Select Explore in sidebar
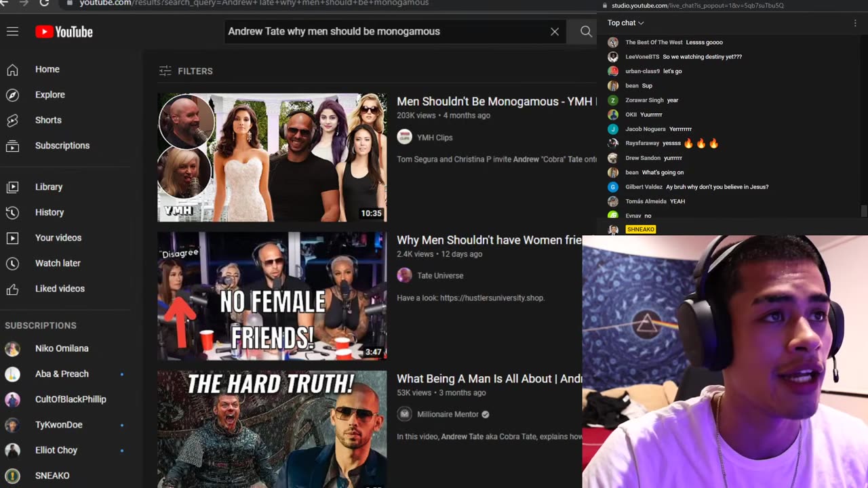This screenshot has height=488, width=868. (50, 95)
